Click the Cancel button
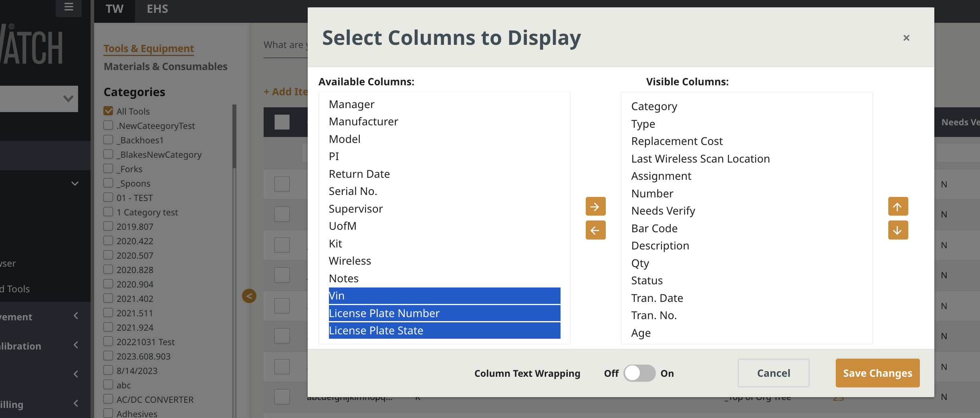 pos(773,373)
